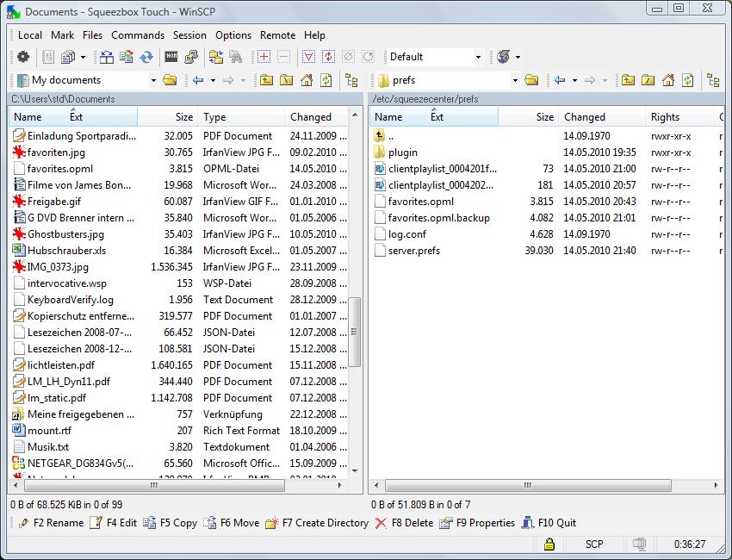Open the Commands menu
The height and width of the screenshot is (560, 732).
coord(137,35)
